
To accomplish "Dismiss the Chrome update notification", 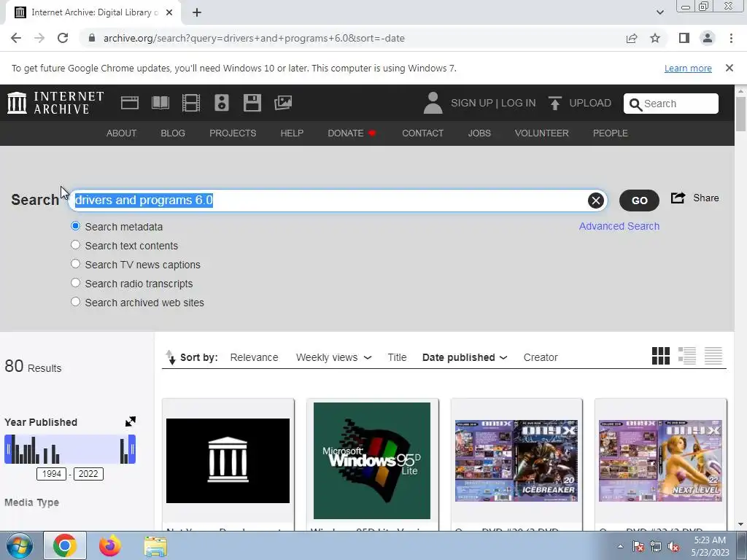I will tap(729, 68).
